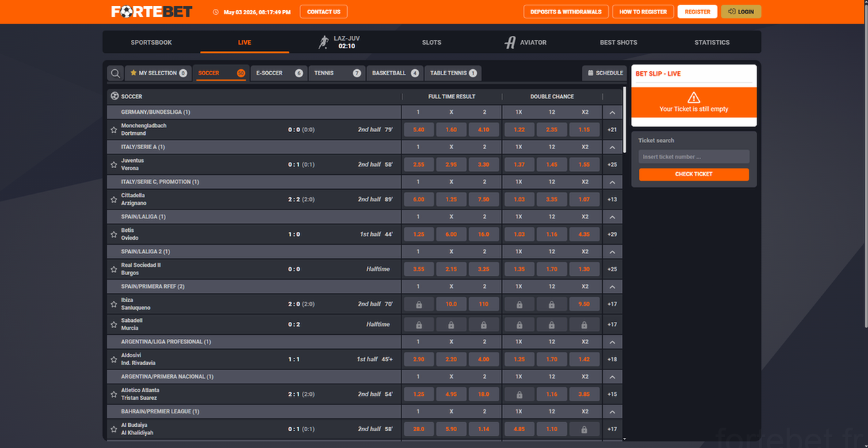The image size is (868, 448).
Task: Open the Schedule button
Action: point(604,73)
